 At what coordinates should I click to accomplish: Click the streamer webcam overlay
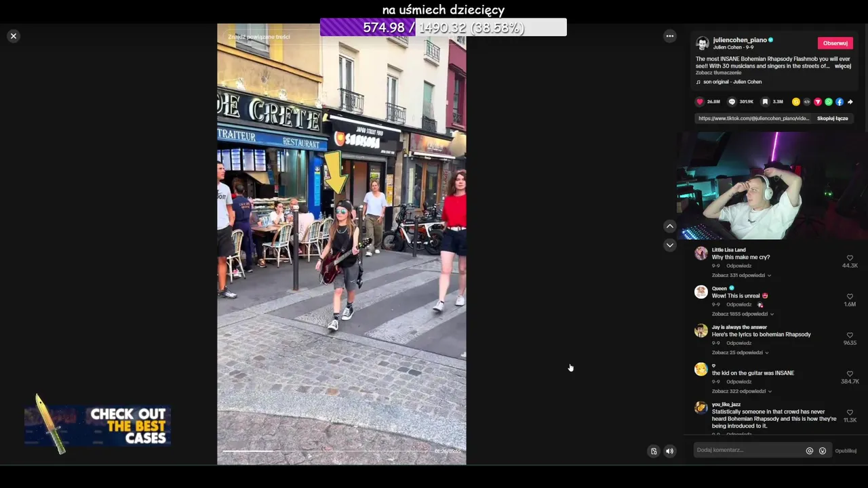[x=772, y=186]
